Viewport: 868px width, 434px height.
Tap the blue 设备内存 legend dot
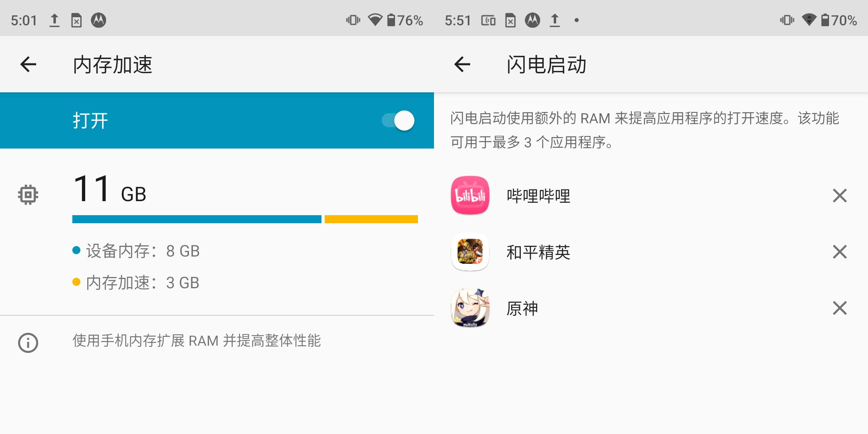[x=77, y=251]
